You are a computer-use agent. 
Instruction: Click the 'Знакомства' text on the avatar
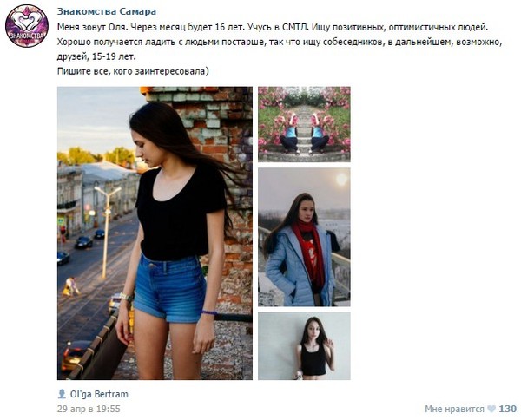pos(27,36)
